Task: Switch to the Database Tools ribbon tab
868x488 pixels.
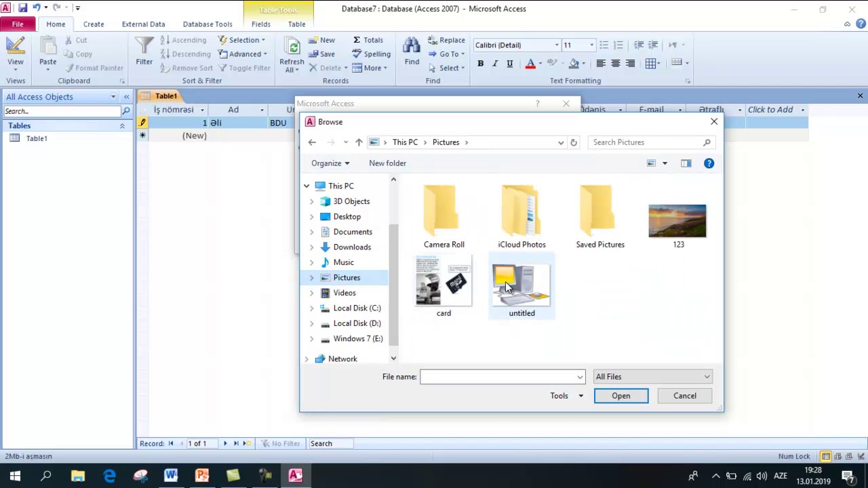Action: point(208,24)
